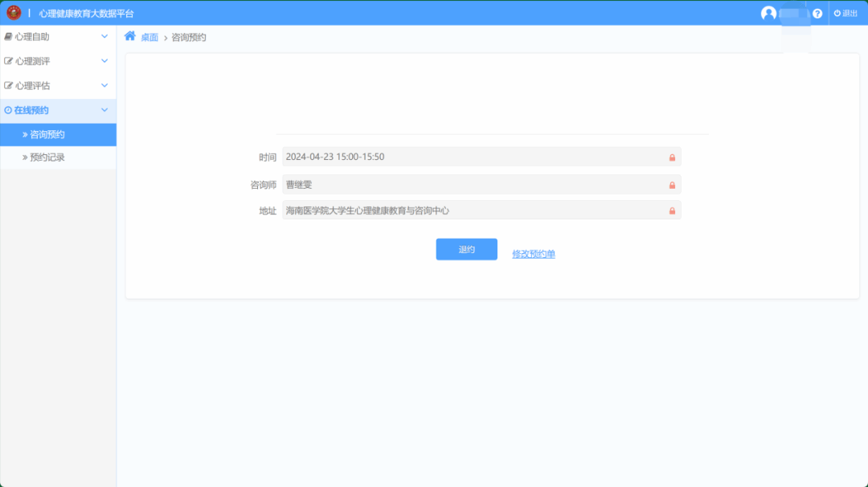Image resolution: width=868 pixels, height=487 pixels.
Task: Click the 退出 logout button
Action: pos(845,14)
